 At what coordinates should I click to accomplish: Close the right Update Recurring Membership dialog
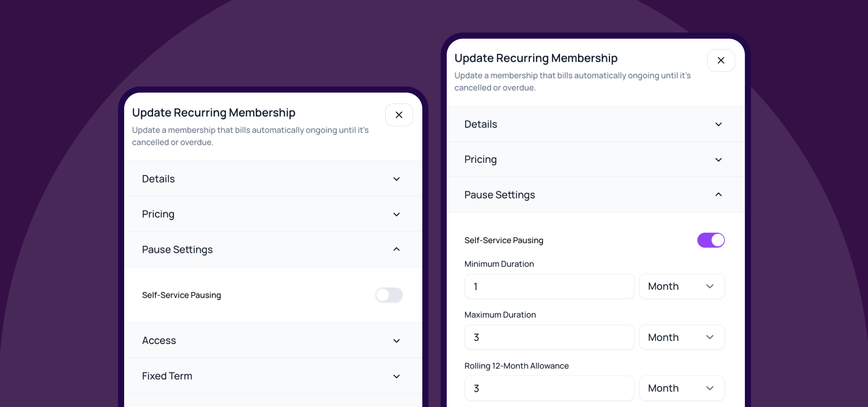coord(721,61)
